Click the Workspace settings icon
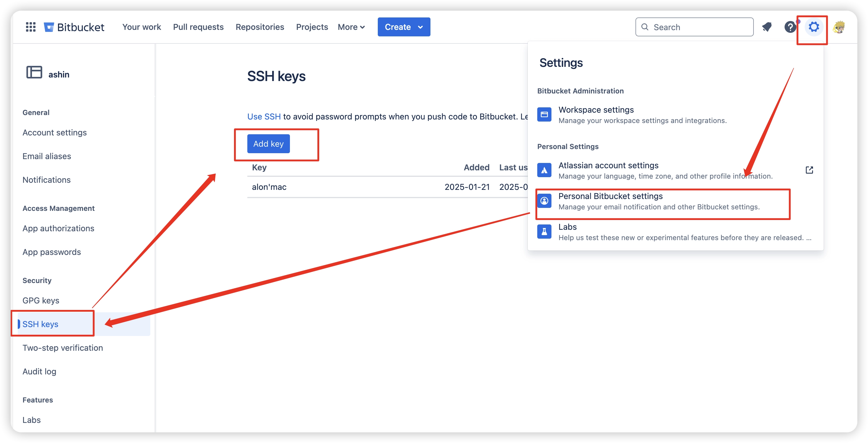Viewport: 868px width, 443px height. [x=544, y=114]
